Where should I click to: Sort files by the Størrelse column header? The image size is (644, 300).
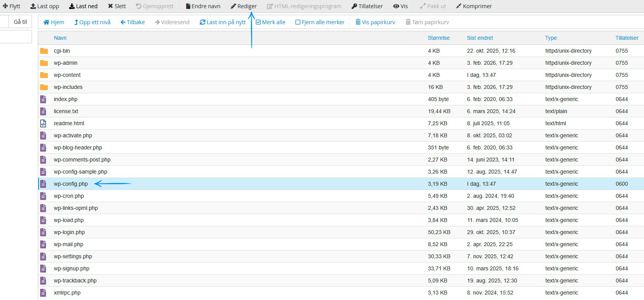pos(439,38)
